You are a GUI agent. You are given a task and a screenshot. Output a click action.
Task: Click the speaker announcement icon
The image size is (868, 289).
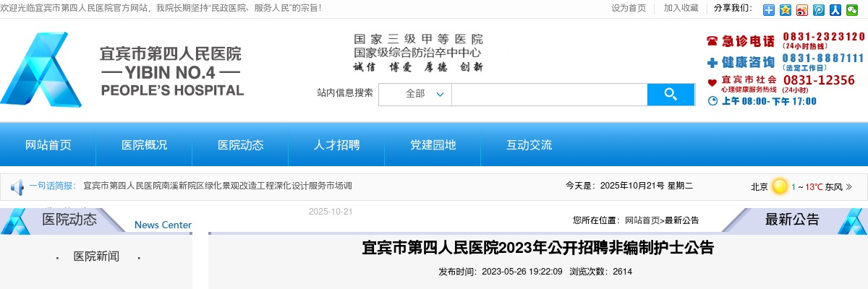(17, 187)
